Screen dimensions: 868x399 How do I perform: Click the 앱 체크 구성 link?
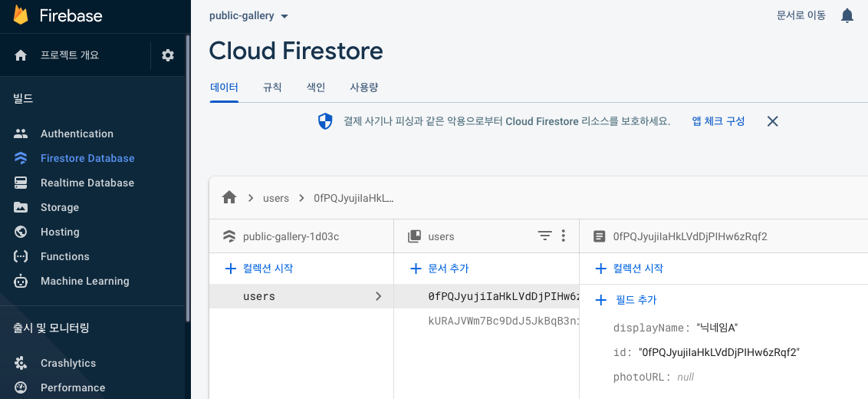point(718,121)
